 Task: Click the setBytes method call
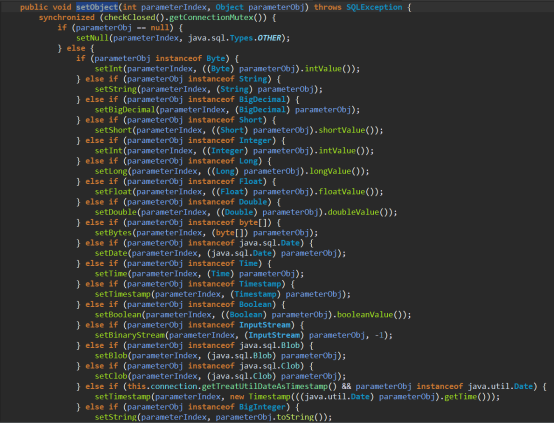pos(113,232)
